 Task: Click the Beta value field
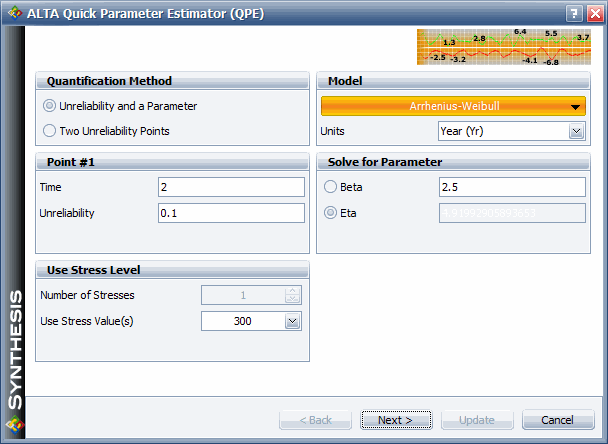click(512, 187)
